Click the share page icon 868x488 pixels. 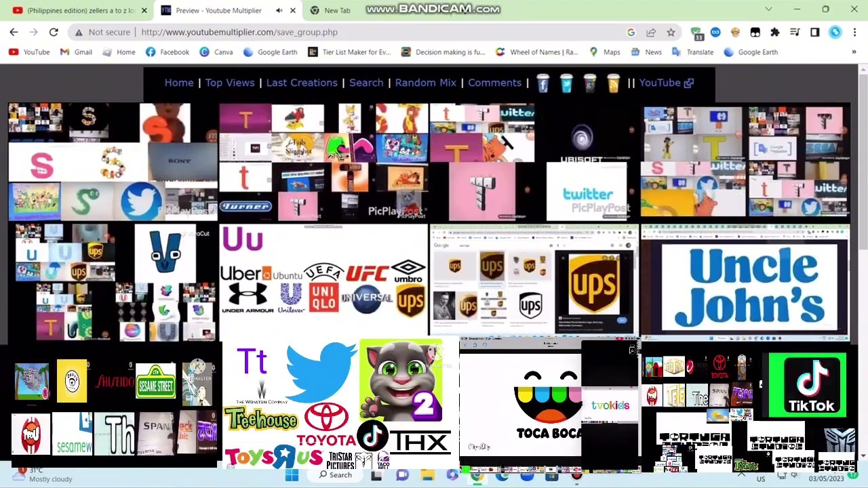point(651,32)
